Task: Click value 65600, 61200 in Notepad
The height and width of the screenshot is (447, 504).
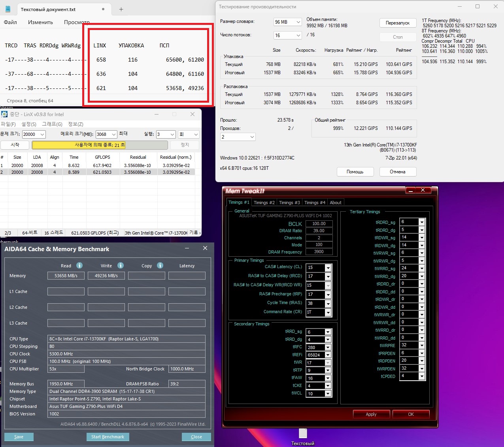Action: (x=185, y=60)
